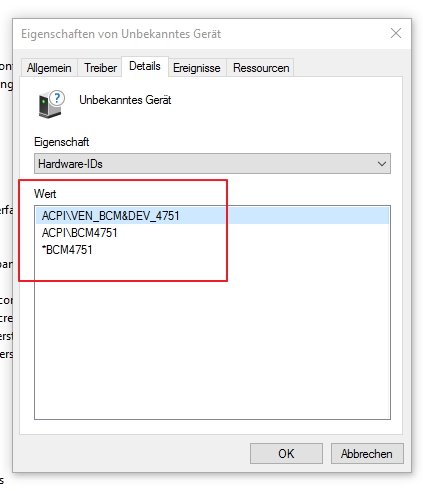Click the question mark badge on device icon
This screenshot has height=491, width=423.
(58, 98)
